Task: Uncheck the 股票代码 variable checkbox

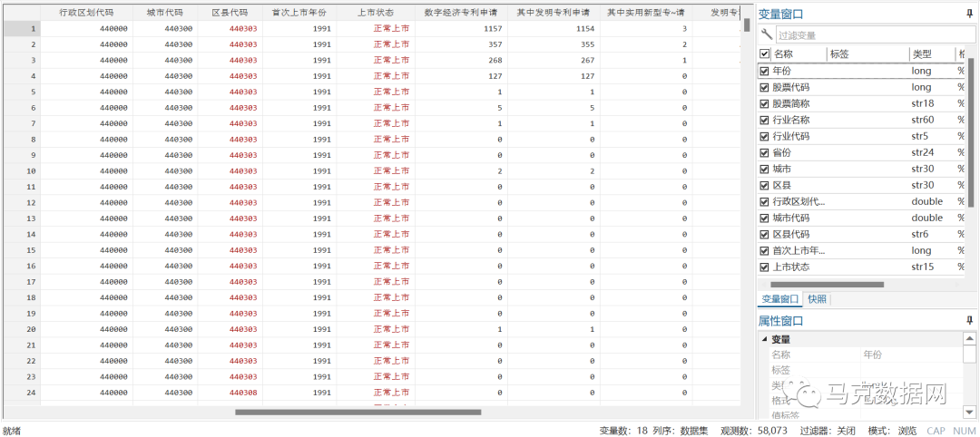Action: [x=764, y=87]
